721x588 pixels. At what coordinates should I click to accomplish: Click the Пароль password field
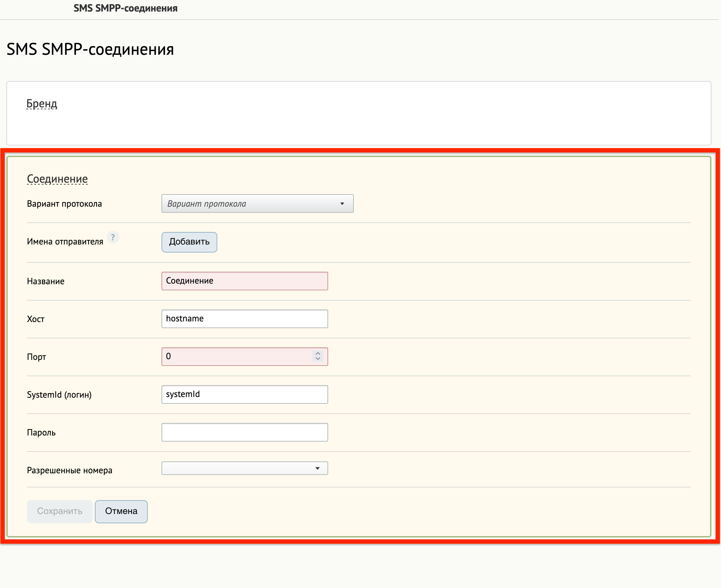(244, 432)
